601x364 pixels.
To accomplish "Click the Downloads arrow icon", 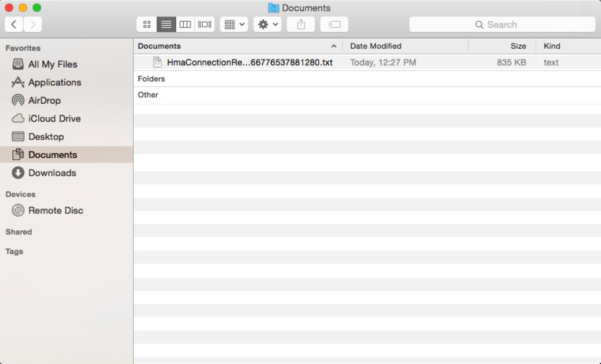I will point(18,173).
